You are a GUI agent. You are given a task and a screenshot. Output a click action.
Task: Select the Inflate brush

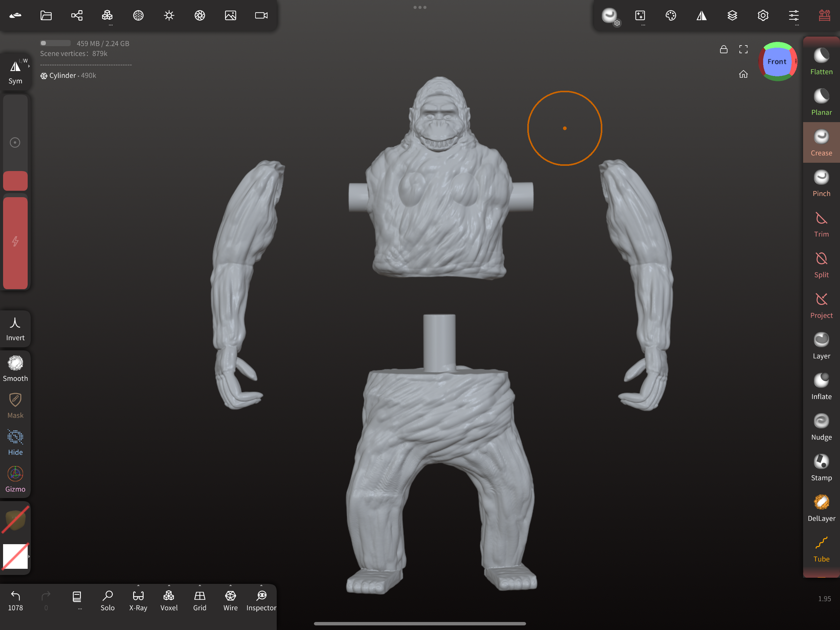click(821, 386)
